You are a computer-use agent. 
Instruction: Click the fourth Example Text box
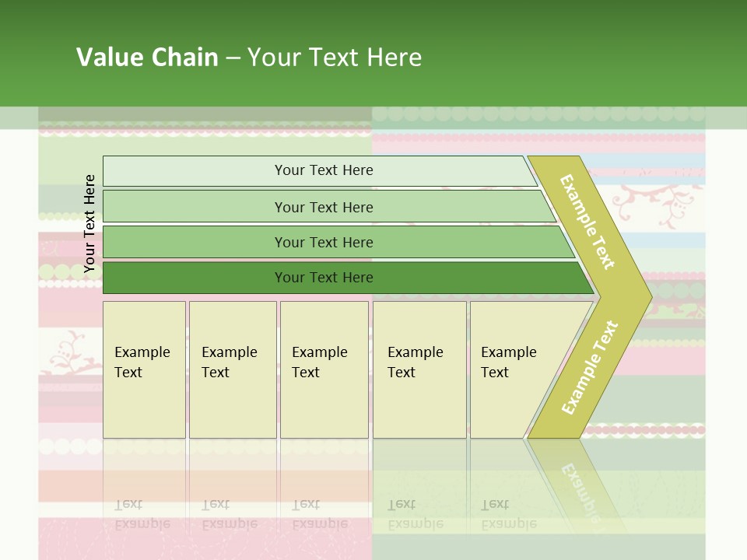[419, 369]
